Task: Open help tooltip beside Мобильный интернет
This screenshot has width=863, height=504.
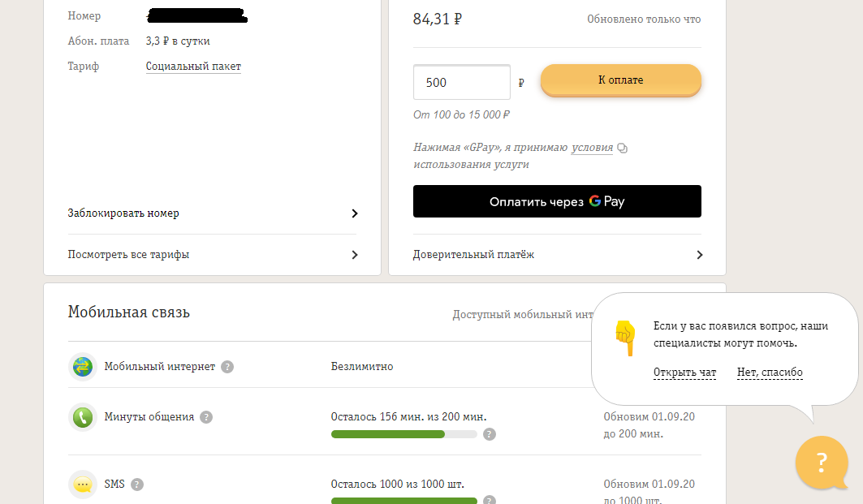Action: click(x=227, y=367)
